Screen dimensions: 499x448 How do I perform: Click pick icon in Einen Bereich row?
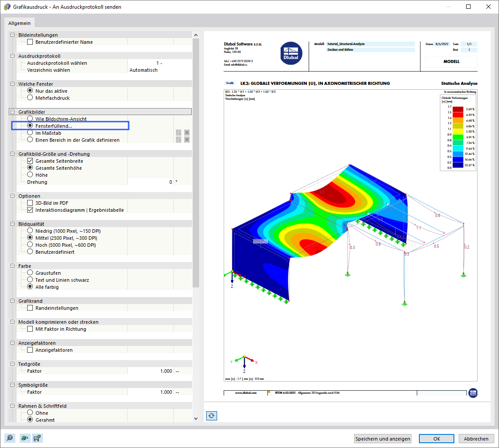[x=179, y=140]
